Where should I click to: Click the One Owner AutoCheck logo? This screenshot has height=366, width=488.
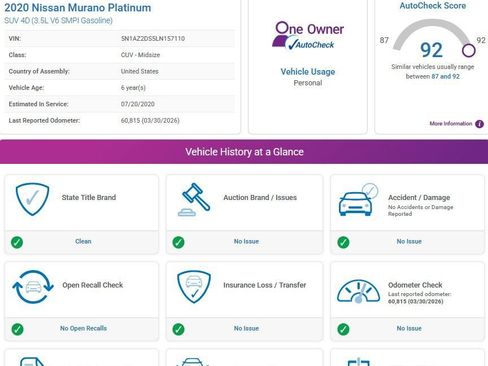[308, 36]
